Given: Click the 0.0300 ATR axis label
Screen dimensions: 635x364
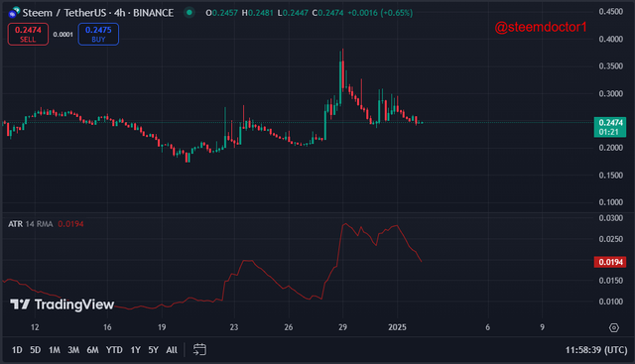Looking at the screenshot, I should click(611, 218).
